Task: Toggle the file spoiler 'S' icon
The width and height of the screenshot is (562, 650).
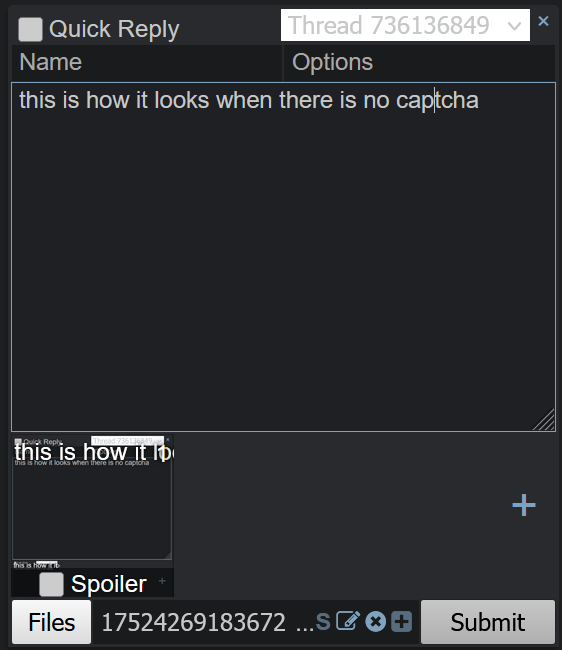Action: (323, 622)
